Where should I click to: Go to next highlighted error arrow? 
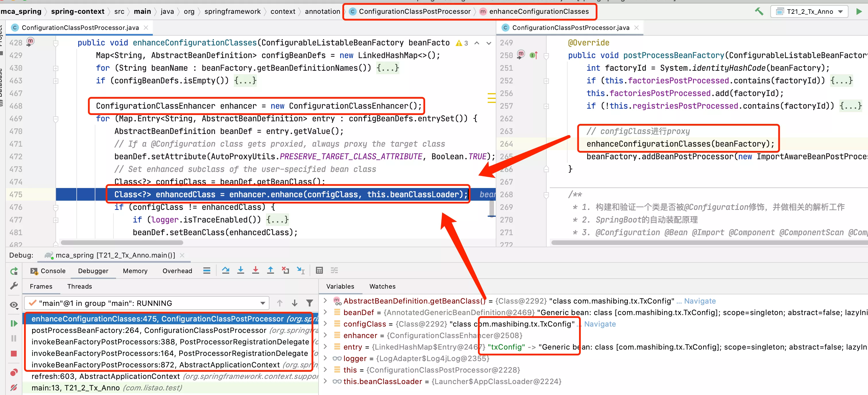(x=489, y=43)
